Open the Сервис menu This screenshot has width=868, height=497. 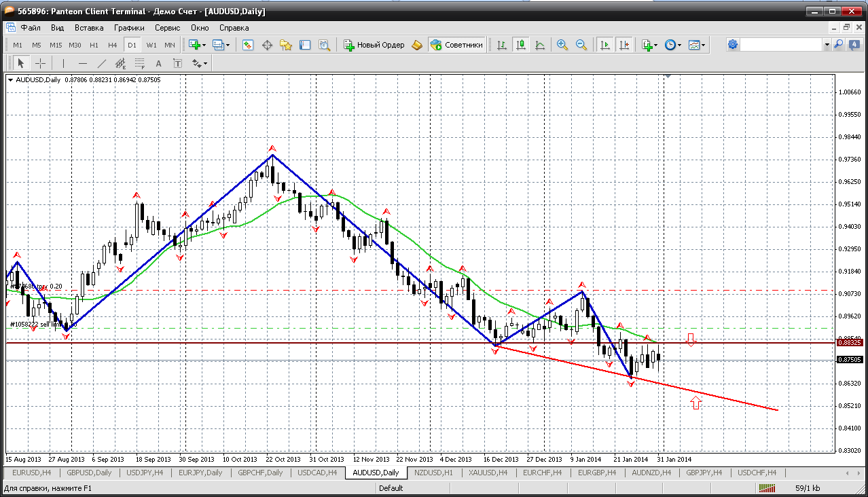pos(167,28)
